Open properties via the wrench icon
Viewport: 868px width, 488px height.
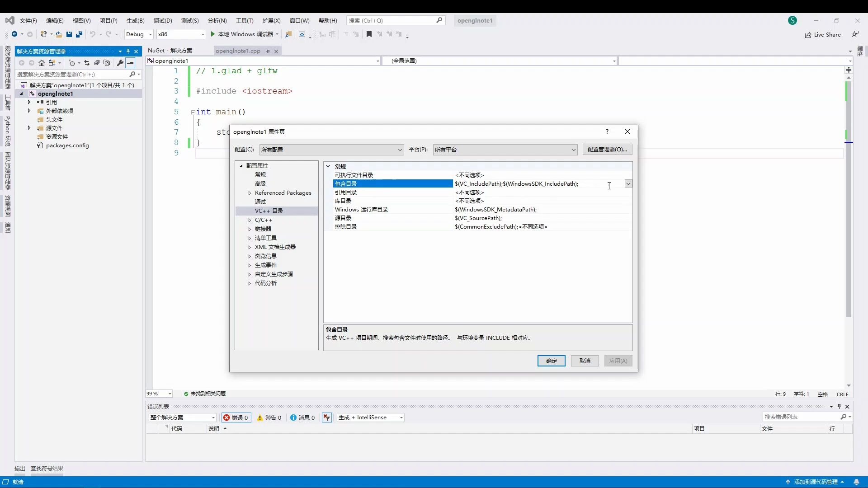pos(120,63)
